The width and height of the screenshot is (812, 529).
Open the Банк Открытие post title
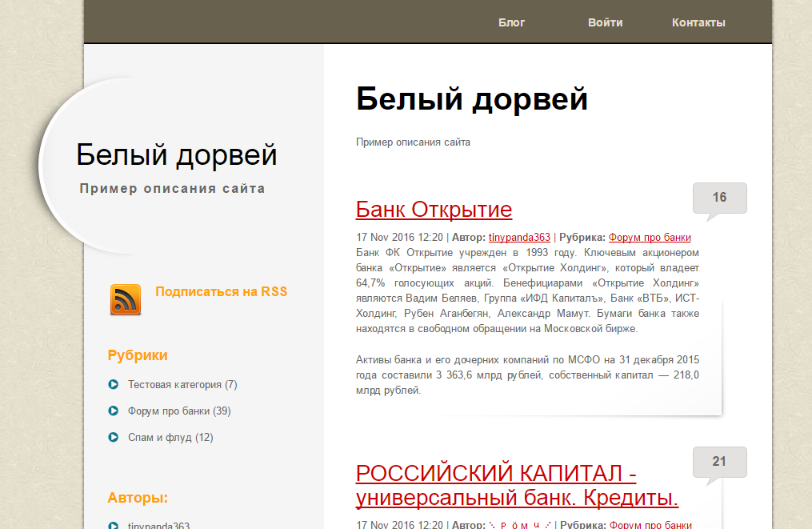pos(434,210)
